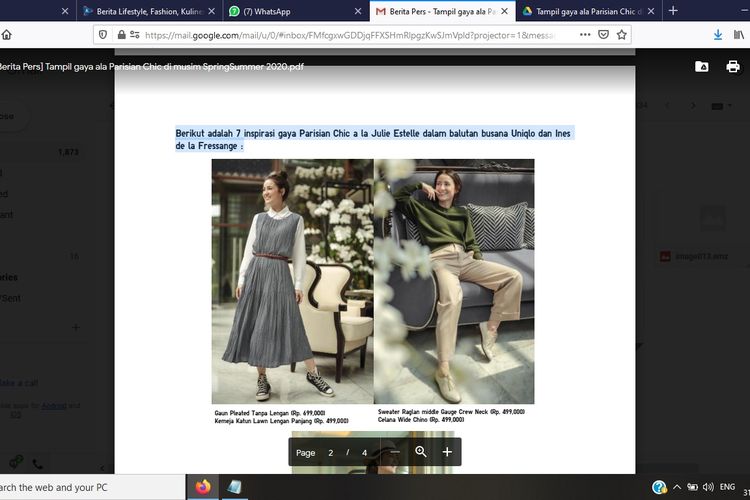Viewport: 750px width, 500px height.
Task: Open Firefox library icon
Action: coord(740,34)
